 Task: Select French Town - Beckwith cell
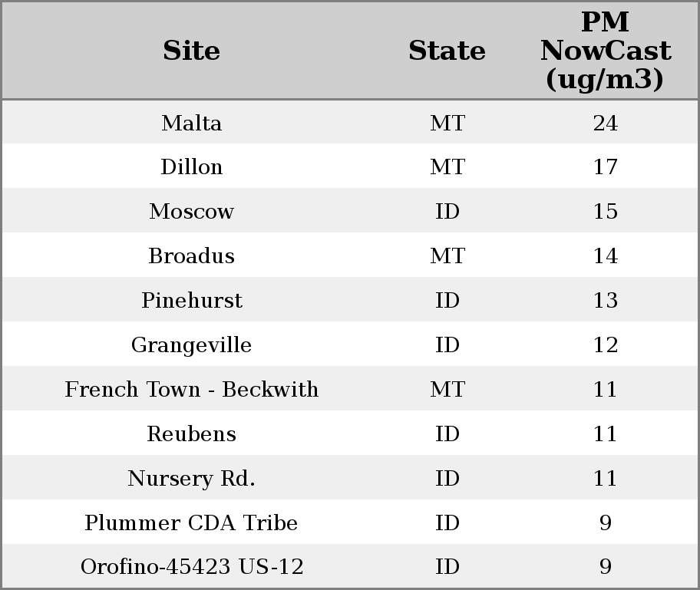pos(191,390)
